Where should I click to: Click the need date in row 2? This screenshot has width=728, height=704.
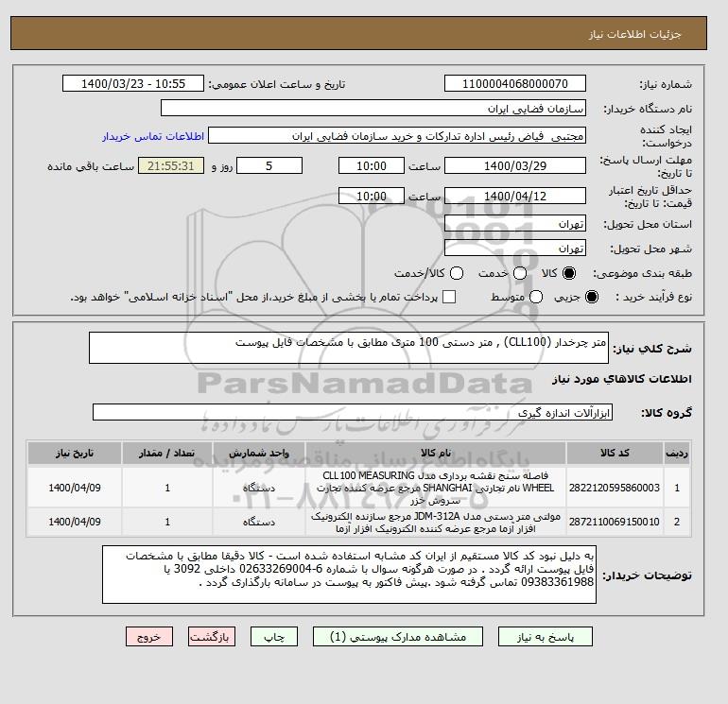75,522
